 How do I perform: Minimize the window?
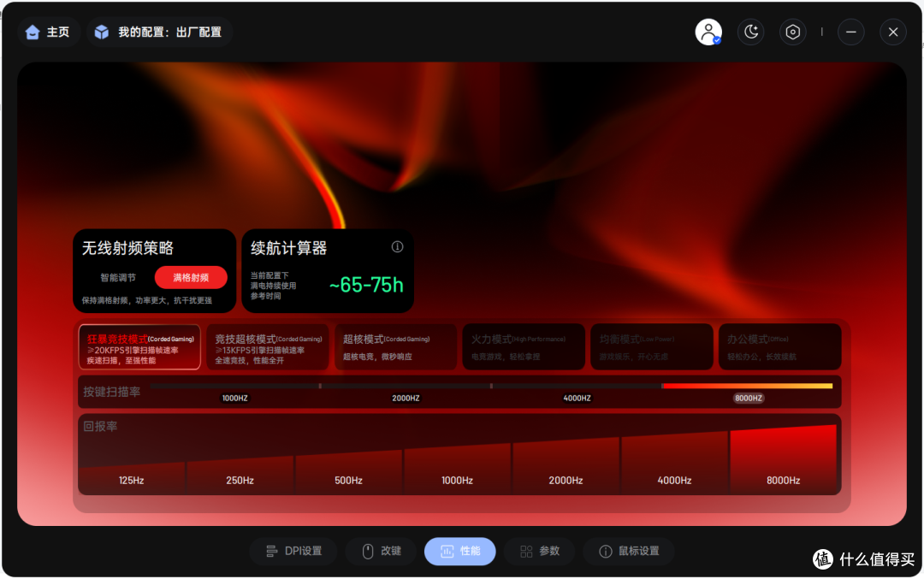pos(851,32)
